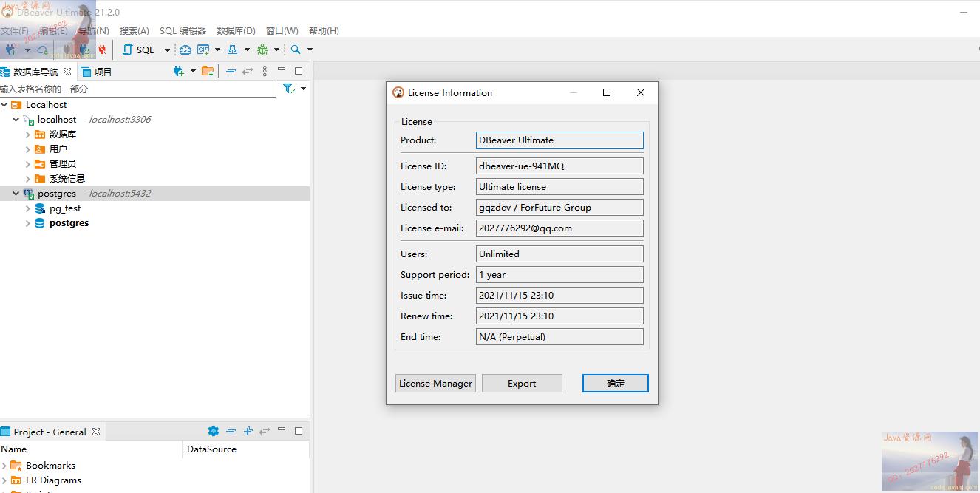
Task: Click the table name filter input
Action: pos(137,89)
